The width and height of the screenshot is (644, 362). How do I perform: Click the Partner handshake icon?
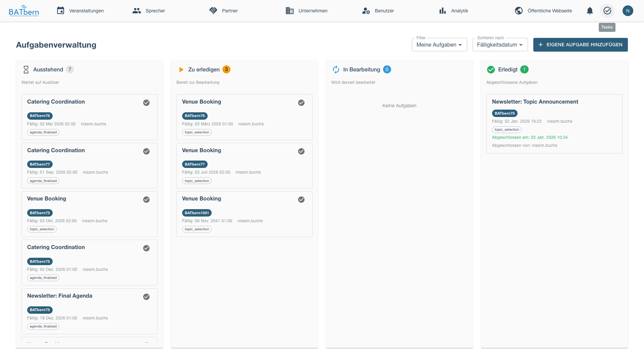click(213, 11)
